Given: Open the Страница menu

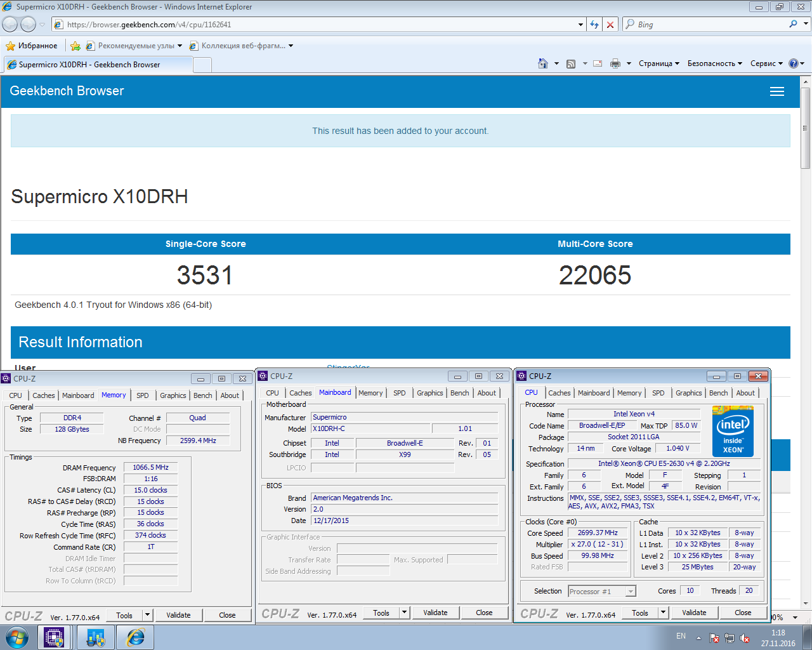Looking at the screenshot, I should pos(659,63).
